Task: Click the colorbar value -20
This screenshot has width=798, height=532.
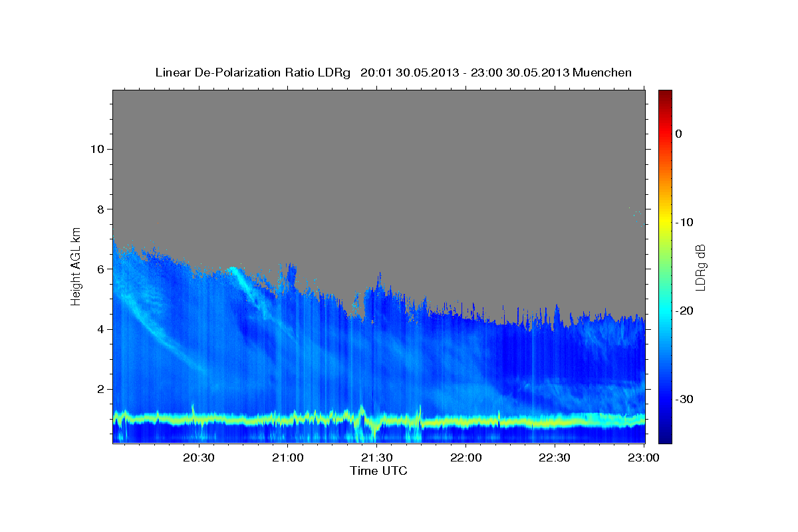Action: pyautogui.click(x=685, y=311)
